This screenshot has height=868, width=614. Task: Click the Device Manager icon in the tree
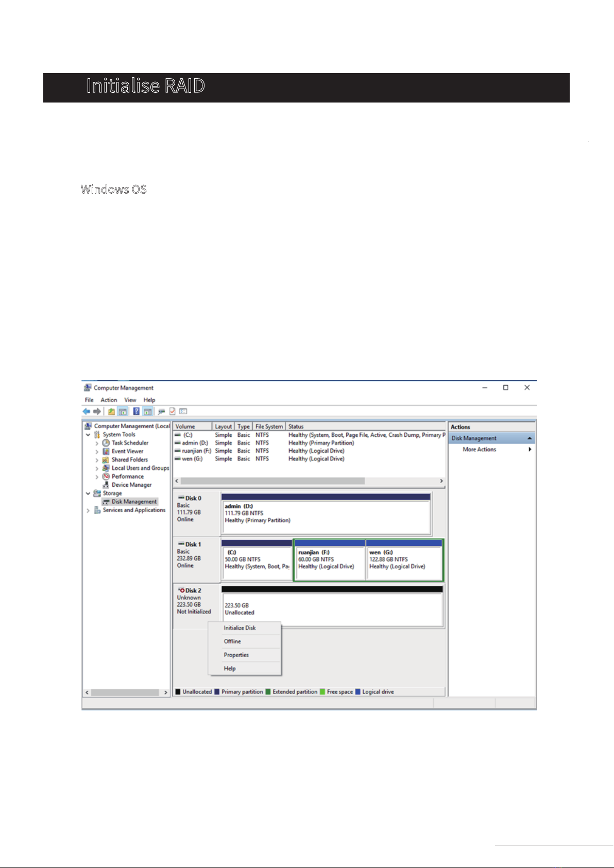(x=106, y=485)
